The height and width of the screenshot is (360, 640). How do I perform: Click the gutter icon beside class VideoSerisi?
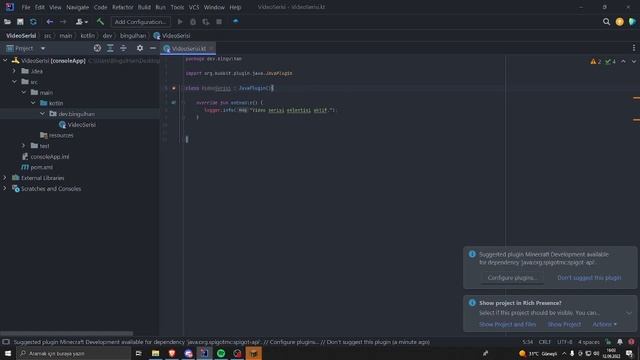(173, 88)
